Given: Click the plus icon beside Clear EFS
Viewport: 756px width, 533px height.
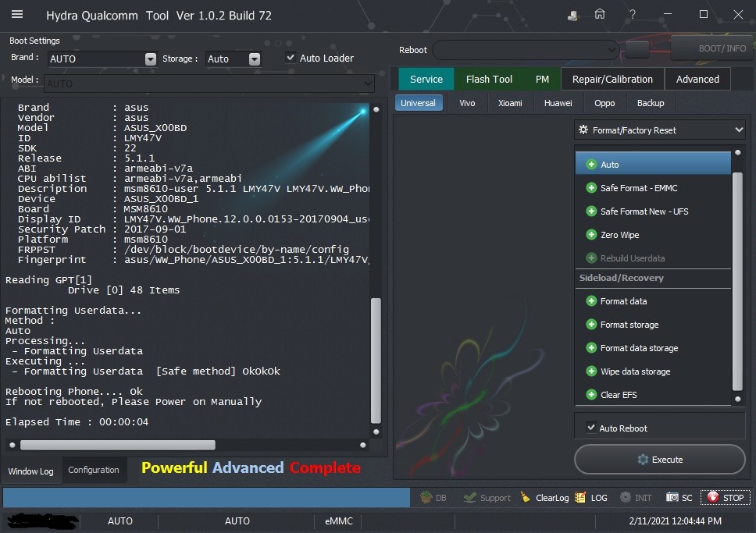Looking at the screenshot, I should tap(591, 395).
